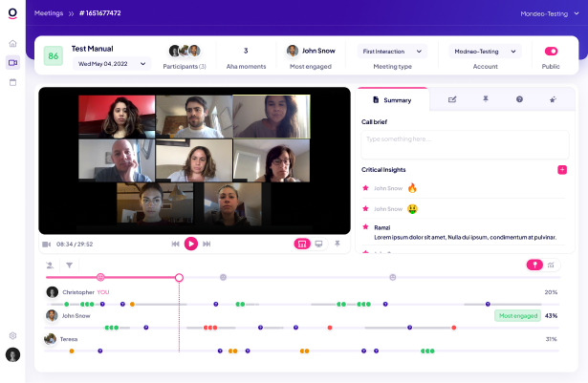Viewport: 588px width, 383px height.
Task: Click the Most engaged badge on John Snow
Action: click(x=518, y=315)
